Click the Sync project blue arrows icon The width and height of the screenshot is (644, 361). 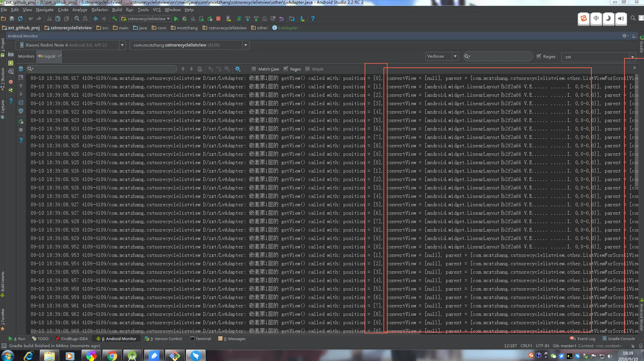20,19
